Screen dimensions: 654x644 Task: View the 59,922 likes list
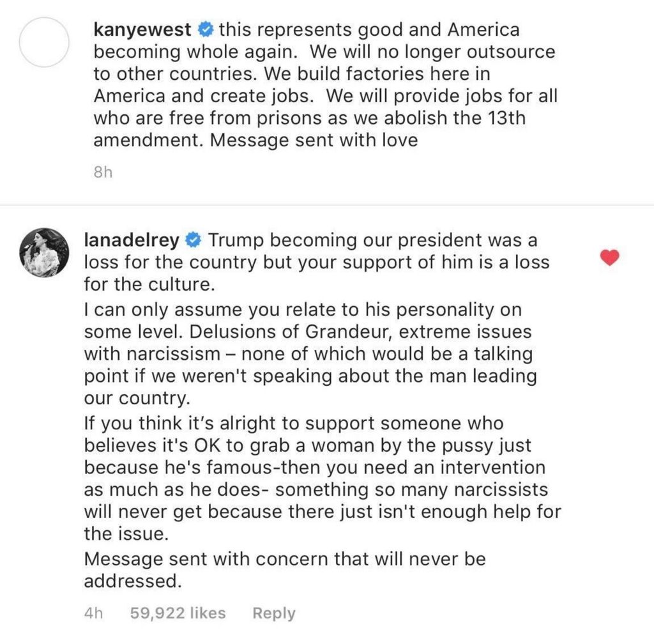(178, 613)
